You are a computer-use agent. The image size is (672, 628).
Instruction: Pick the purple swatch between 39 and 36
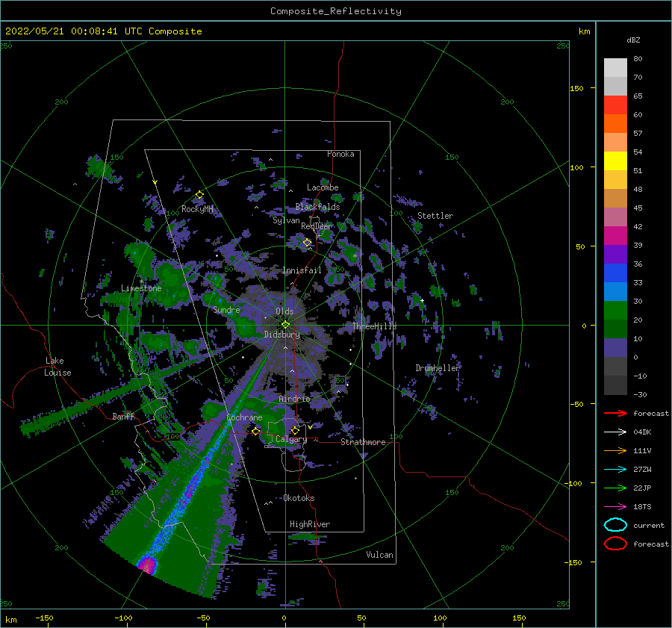click(615, 254)
